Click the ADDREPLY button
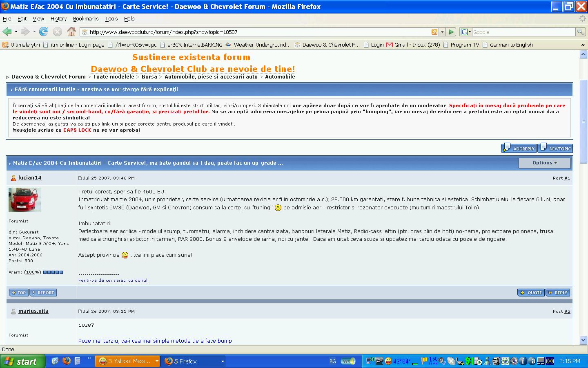Image resolution: width=588 pixels, height=368 pixels. coord(519,148)
